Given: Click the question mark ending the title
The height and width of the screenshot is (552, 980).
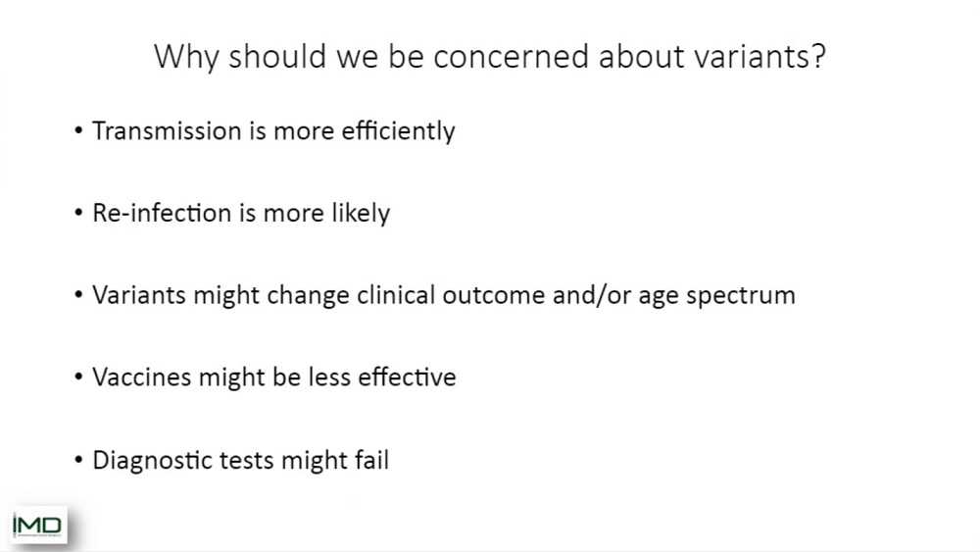Looking at the screenshot, I should tap(819, 56).
